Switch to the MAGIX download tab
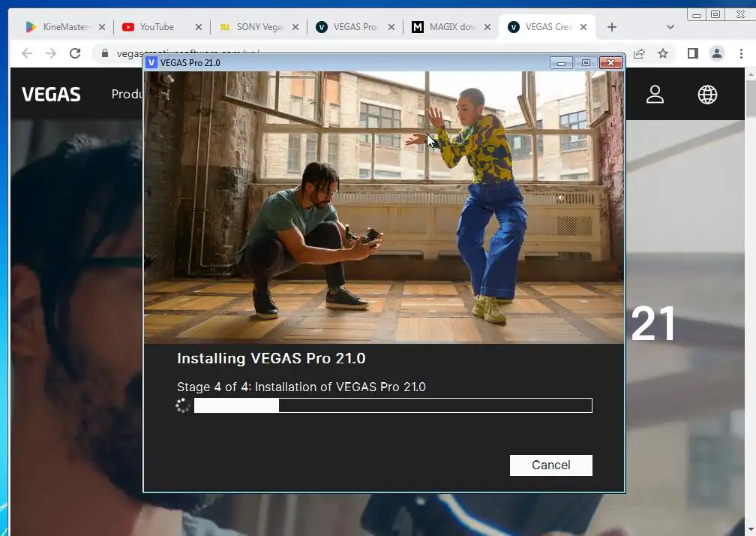The height and width of the screenshot is (536, 756). [452, 27]
